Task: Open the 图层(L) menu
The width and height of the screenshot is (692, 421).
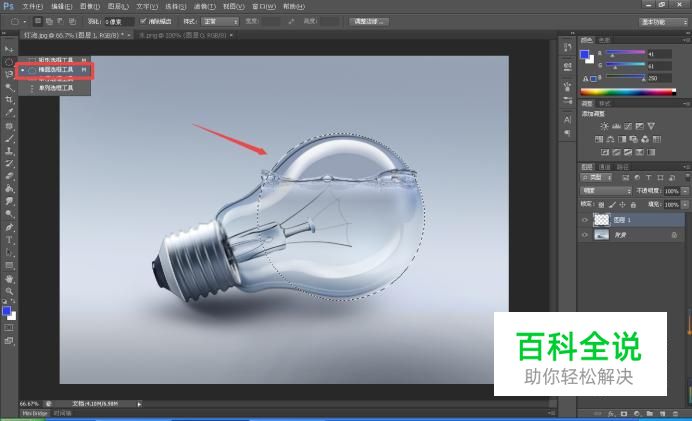Action: [x=118, y=7]
